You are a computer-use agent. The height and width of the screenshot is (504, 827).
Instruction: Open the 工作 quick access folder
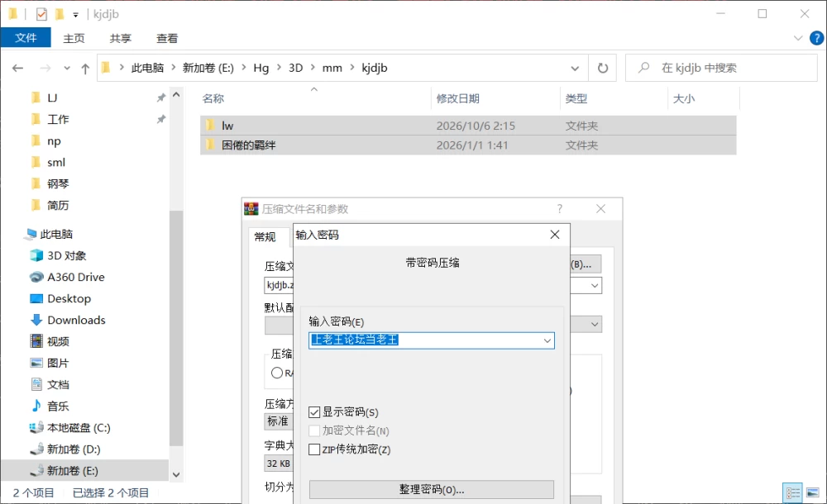(58, 120)
